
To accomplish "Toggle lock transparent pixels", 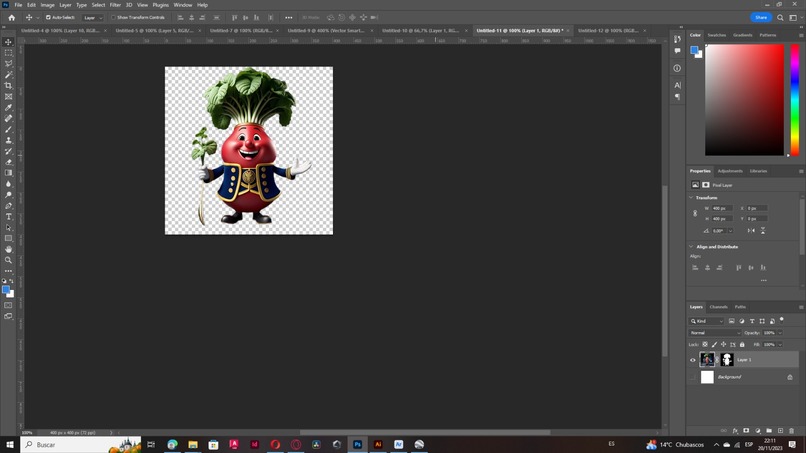I will pyautogui.click(x=705, y=345).
